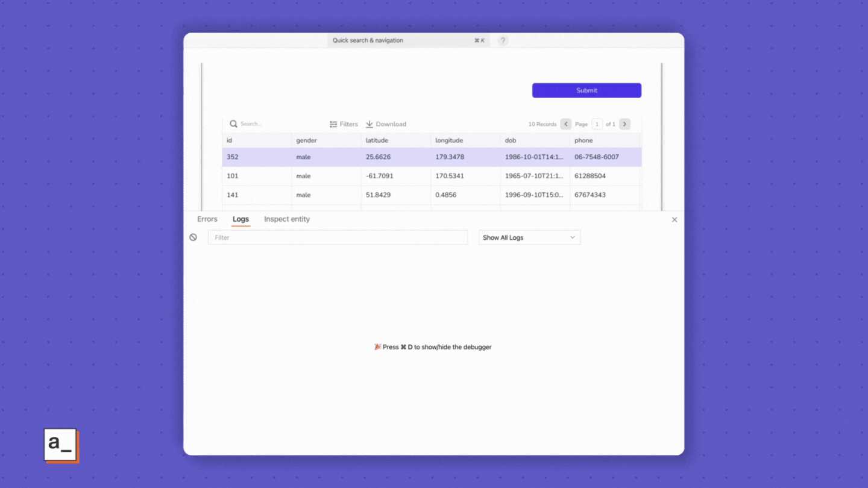868x488 pixels.
Task: Click the Appsmith logo icon
Action: click(61, 445)
